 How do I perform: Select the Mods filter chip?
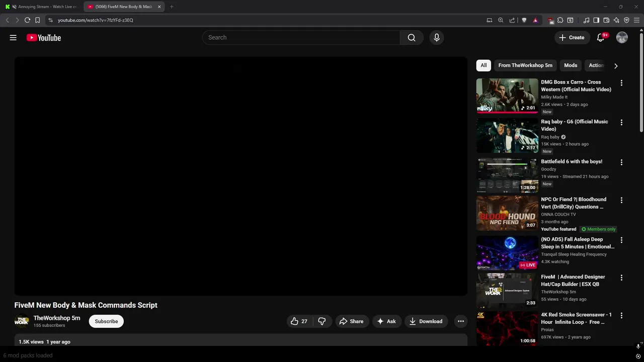571,65
